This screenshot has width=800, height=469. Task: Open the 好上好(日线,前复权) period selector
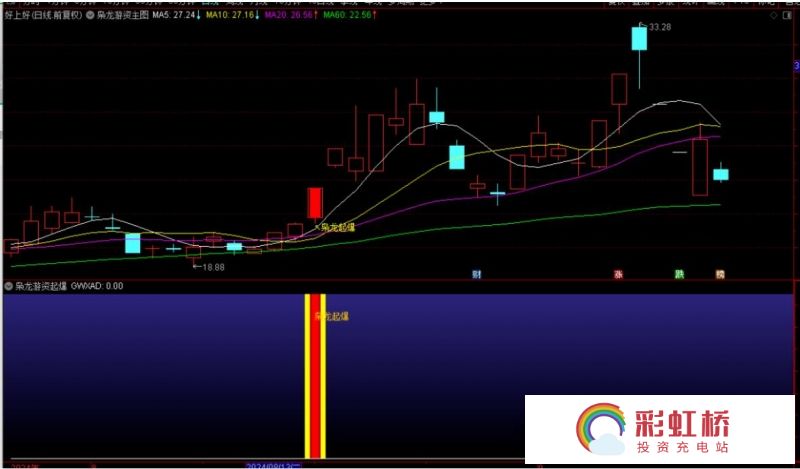tap(44, 17)
